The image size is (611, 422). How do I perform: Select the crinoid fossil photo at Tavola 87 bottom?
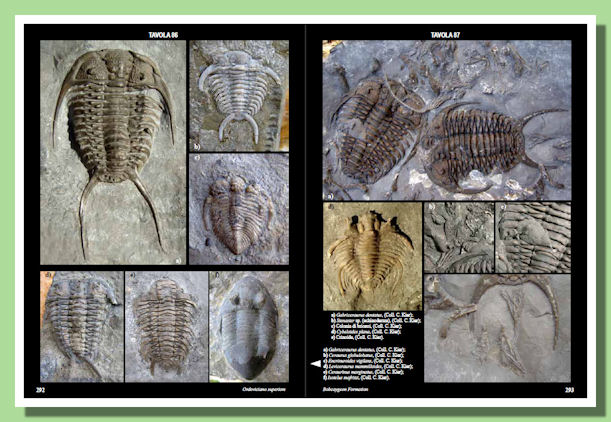(498, 328)
